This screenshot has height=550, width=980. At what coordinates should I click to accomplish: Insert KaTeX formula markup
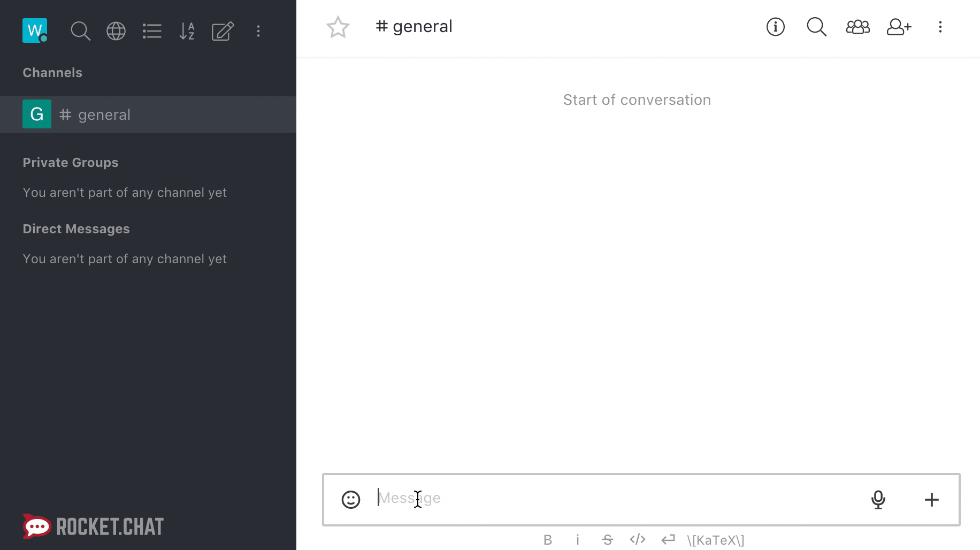point(716,540)
